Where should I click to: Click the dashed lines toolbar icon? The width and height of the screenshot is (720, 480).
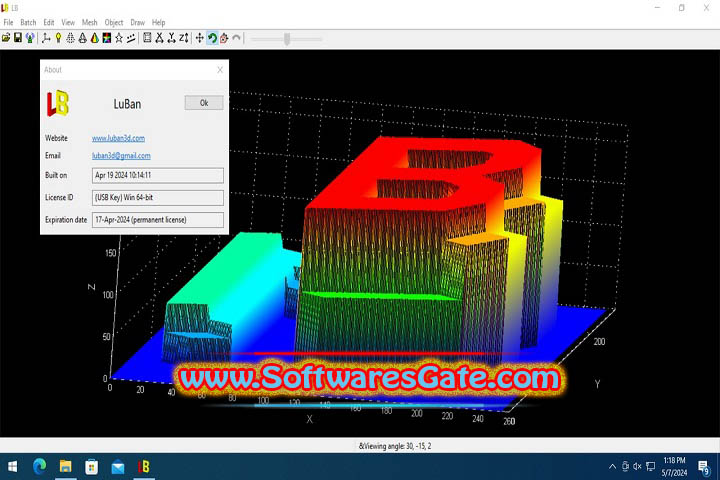[131, 38]
